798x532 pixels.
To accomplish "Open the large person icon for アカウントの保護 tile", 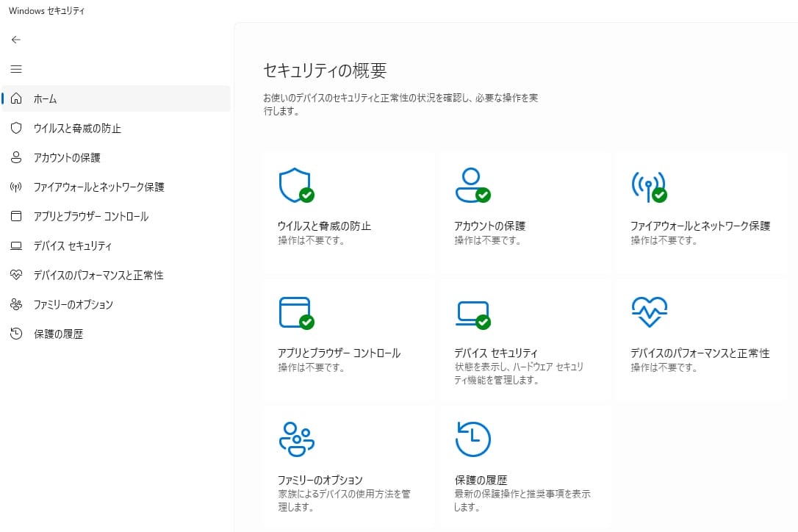I will (x=472, y=185).
